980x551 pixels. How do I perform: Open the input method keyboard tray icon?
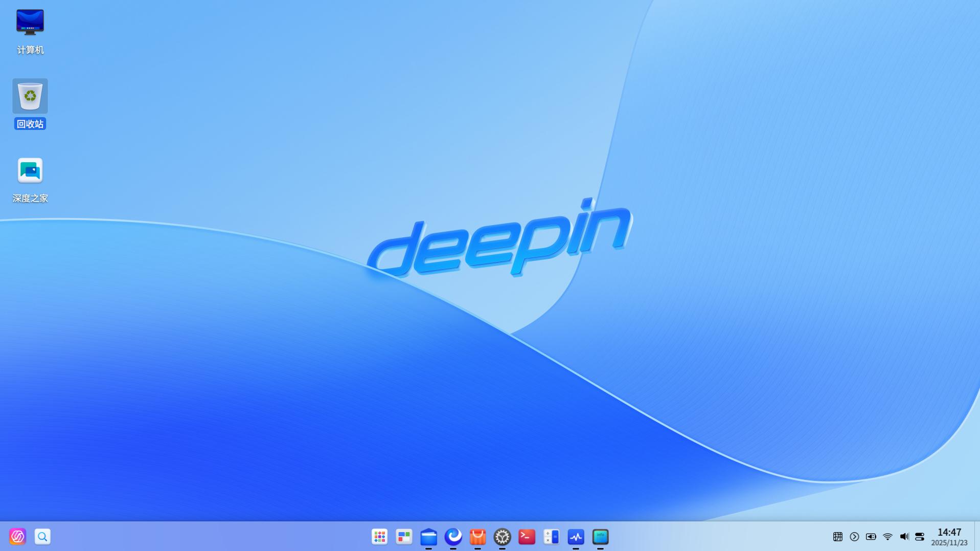pyautogui.click(x=837, y=537)
